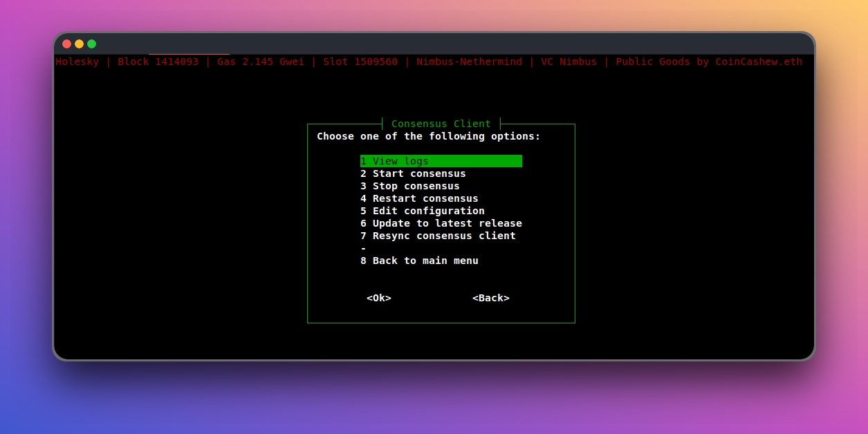This screenshot has height=434, width=868.
Task: Choose "7 Resync consensus client" option
Action: pyautogui.click(x=438, y=236)
